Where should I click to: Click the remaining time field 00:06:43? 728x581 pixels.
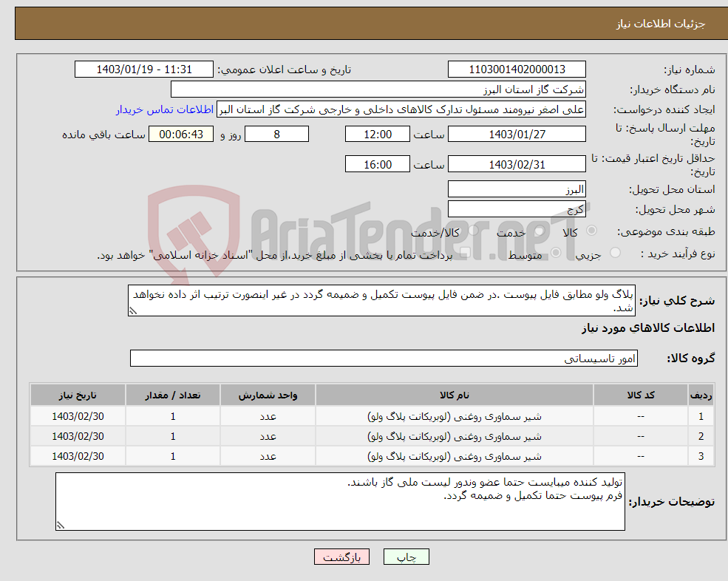pyautogui.click(x=181, y=135)
